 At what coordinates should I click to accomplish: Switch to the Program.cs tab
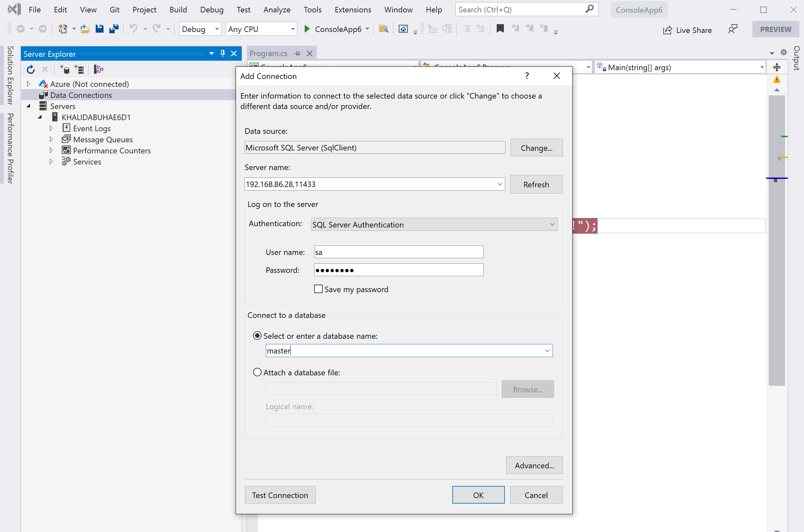point(268,53)
